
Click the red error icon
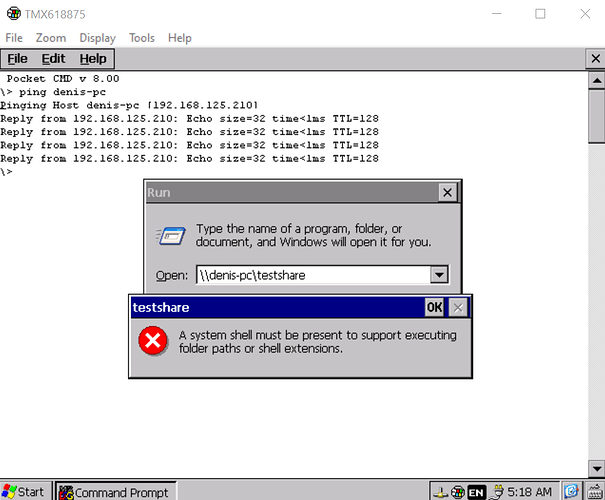pyautogui.click(x=153, y=341)
